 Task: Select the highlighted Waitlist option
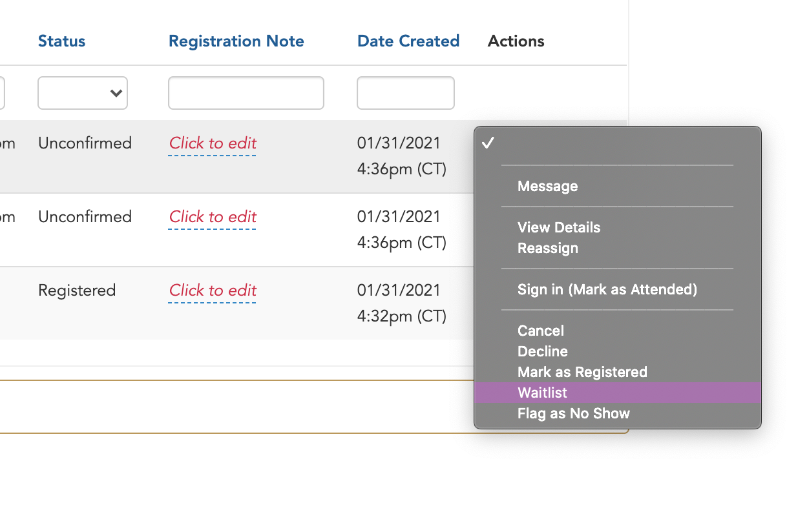coord(617,393)
